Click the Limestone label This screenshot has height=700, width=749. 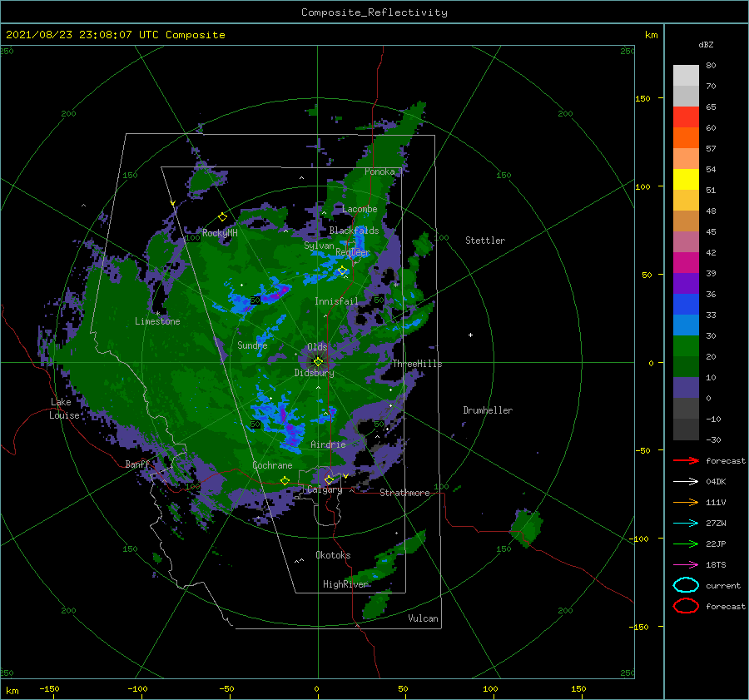[157, 321]
